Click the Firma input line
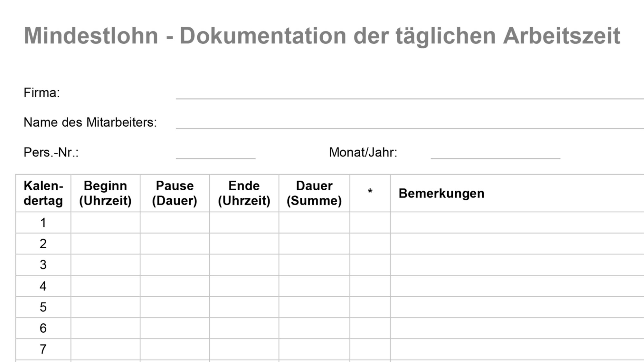The image size is (644, 362). click(x=410, y=93)
